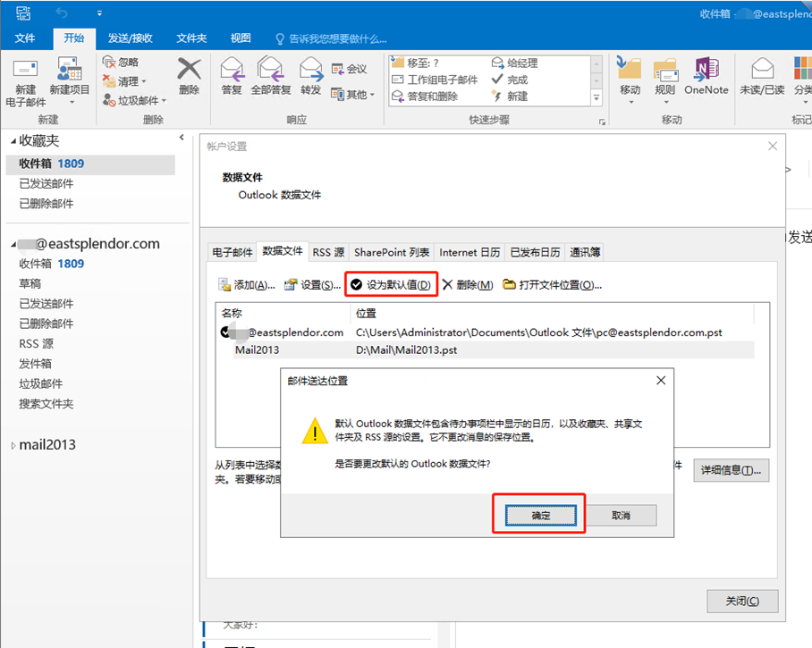Click the Delete icon in ribbon
The image size is (812, 648).
coord(189,72)
